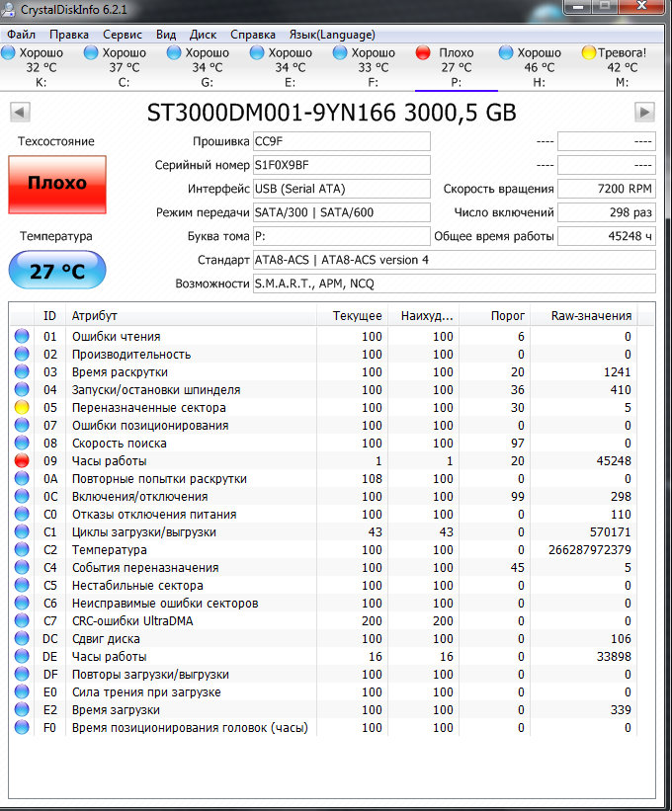Viewport: 672px width, 811px height.
Task: Open the Правка menu
Action: coord(69,35)
